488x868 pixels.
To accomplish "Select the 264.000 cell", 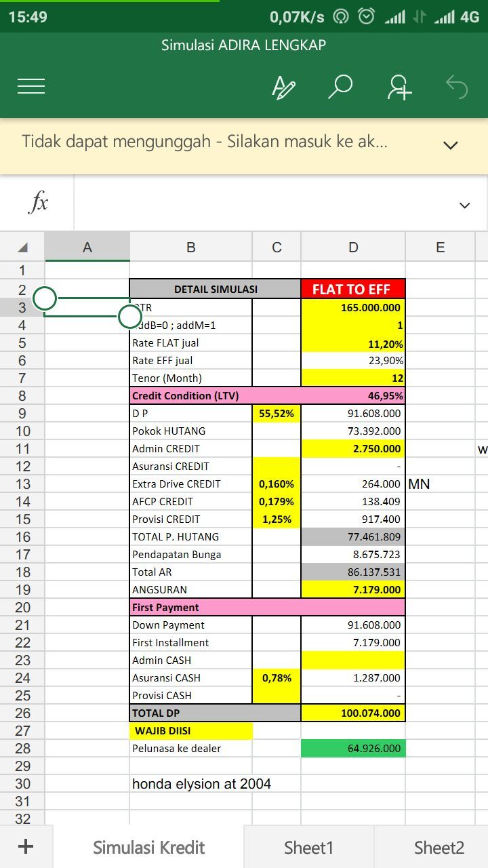I will [x=353, y=484].
